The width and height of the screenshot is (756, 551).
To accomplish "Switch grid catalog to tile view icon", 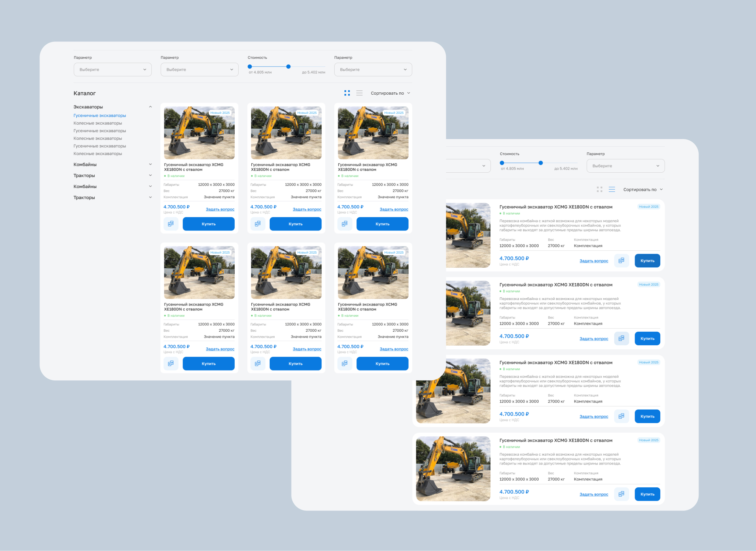I will 347,93.
